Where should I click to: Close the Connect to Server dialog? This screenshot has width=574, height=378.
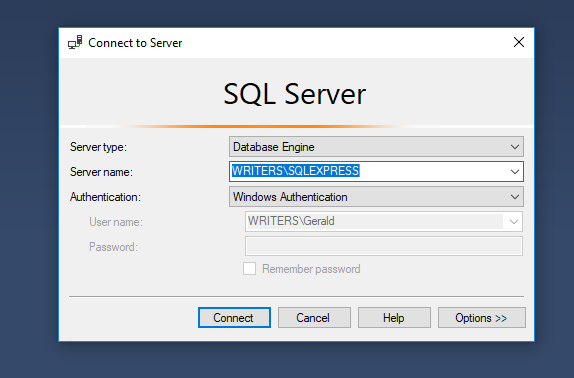pos(519,42)
